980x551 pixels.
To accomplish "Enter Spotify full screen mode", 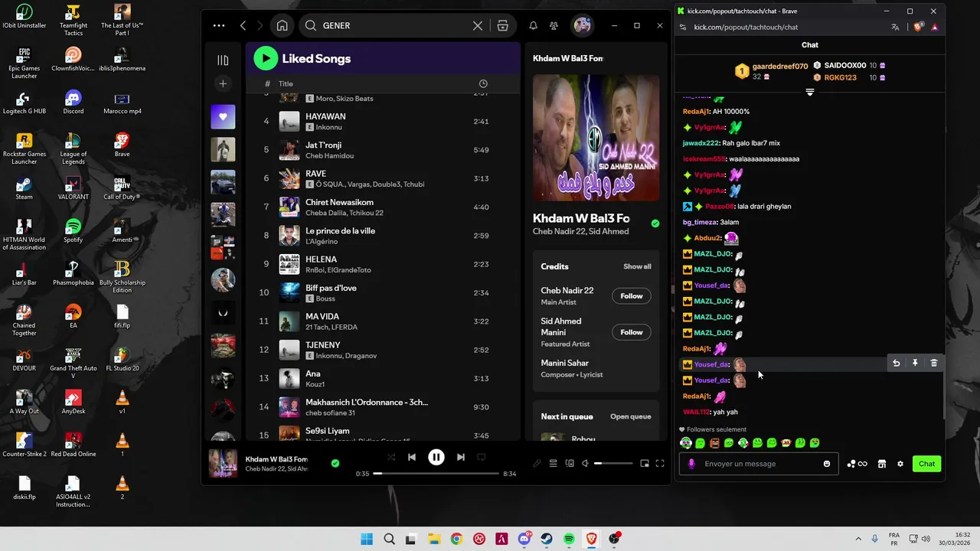I will point(660,463).
